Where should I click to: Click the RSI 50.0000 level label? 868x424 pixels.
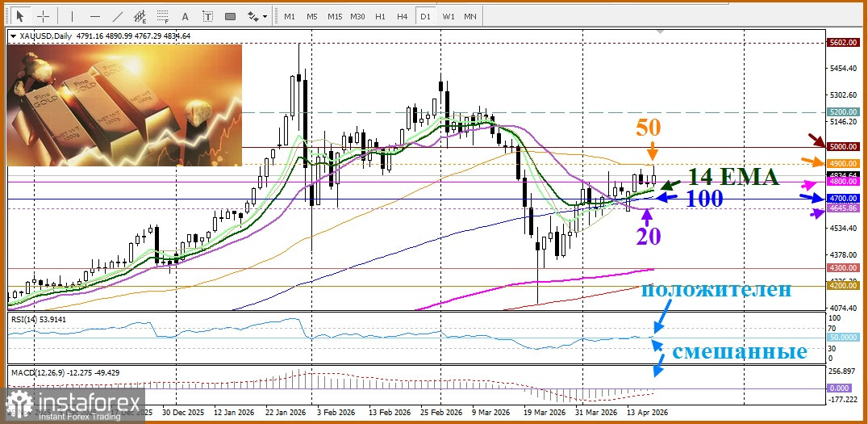[x=842, y=338]
